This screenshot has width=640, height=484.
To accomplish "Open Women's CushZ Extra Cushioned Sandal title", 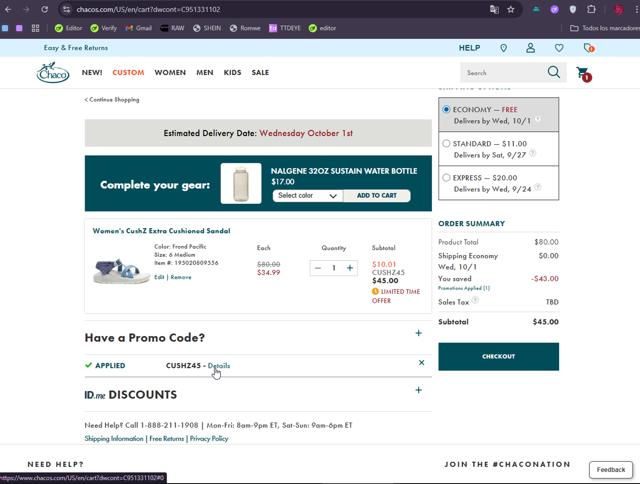I will point(161,231).
